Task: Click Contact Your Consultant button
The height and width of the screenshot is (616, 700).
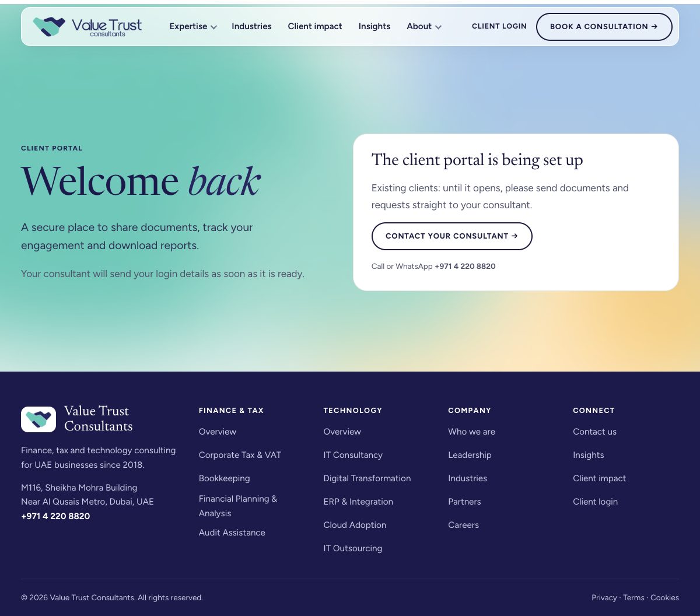Action: [x=452, y=236]
